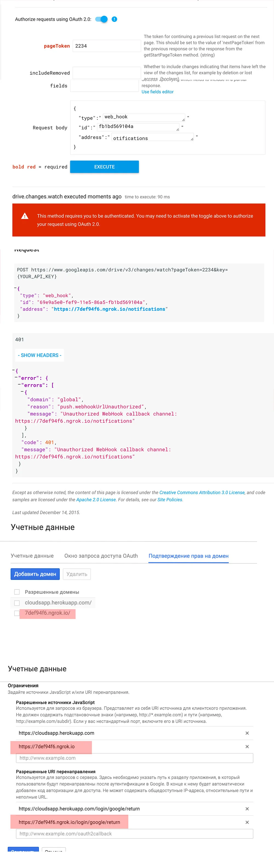Collapse response headers via SHOW HEADERS
274x868 pixels.
(39, 355)
